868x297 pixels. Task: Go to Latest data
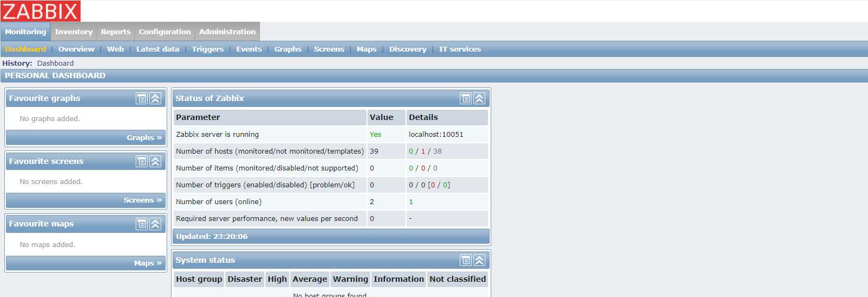158,49
